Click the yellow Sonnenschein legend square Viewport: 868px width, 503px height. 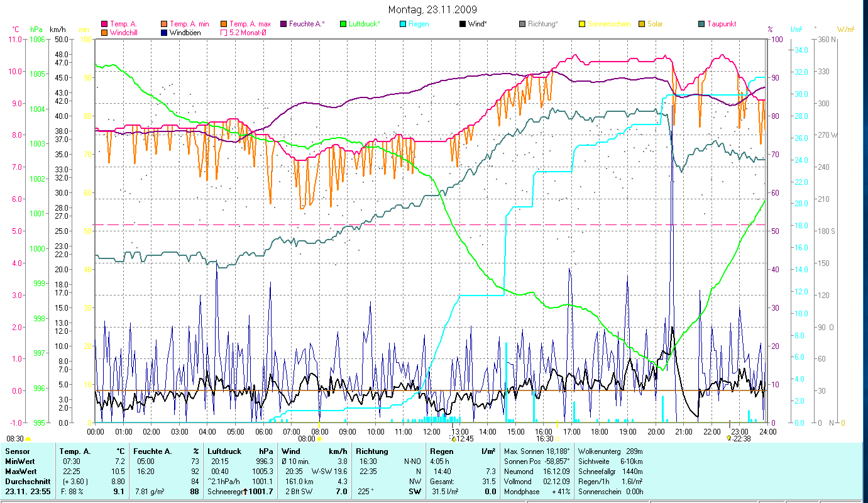[x=582, y=24]
